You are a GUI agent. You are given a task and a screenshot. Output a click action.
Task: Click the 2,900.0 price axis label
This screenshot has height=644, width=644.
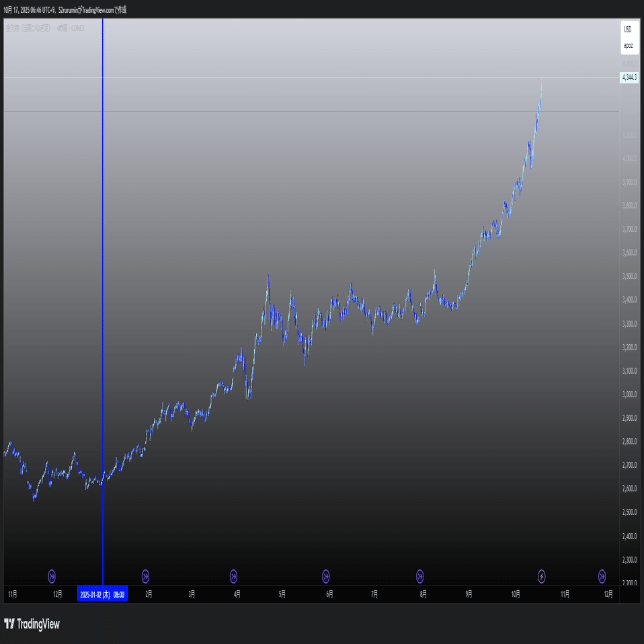pos(630,418)
